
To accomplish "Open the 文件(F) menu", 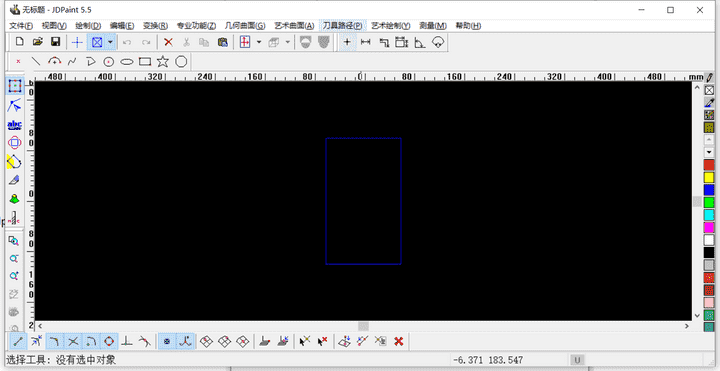I will [x=22, y=26].
